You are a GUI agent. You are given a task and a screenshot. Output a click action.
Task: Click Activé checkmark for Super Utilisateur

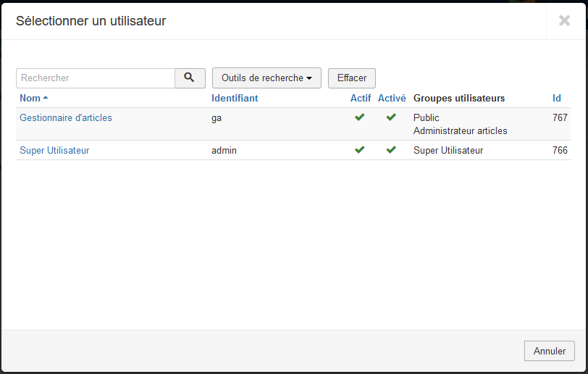391,150
